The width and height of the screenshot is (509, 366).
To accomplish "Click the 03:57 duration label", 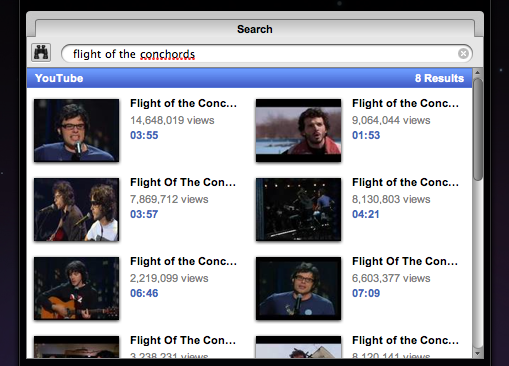I will coord(144,214).
